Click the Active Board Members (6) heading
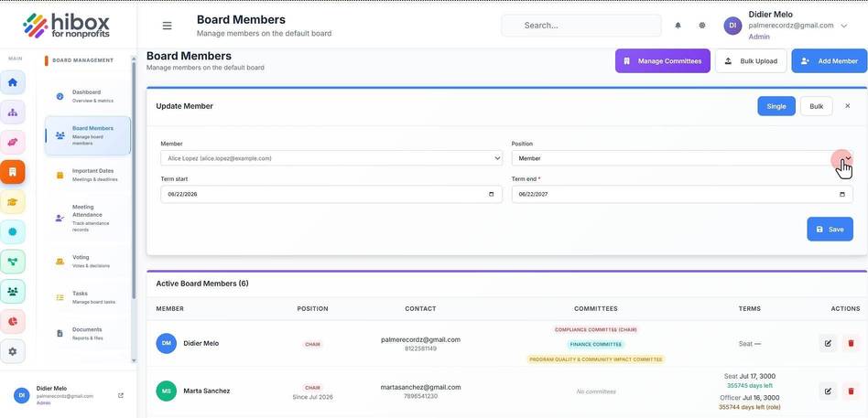This screenshot has height=418, width=868. [x=202, y=284]
